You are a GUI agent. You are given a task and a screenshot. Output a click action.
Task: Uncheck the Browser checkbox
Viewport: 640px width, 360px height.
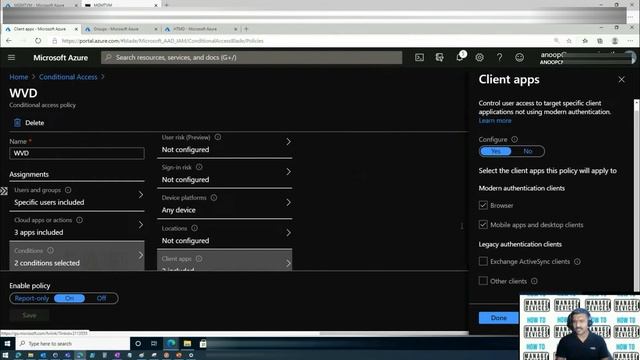click(x=483, y=205)
